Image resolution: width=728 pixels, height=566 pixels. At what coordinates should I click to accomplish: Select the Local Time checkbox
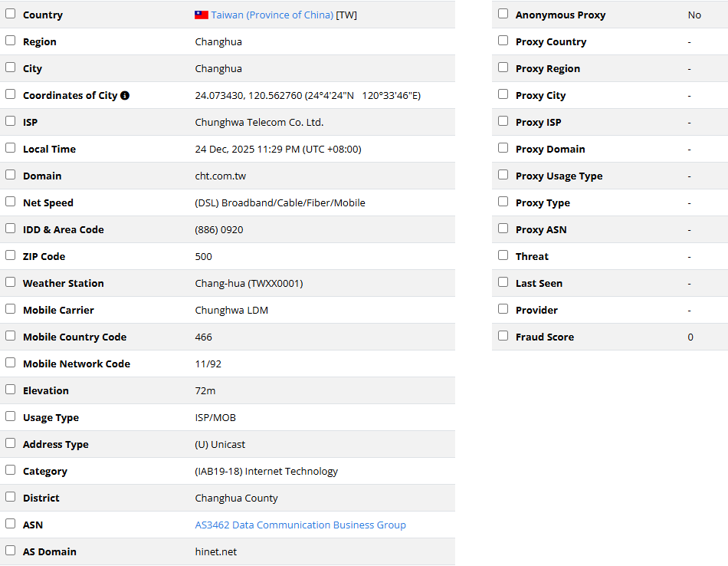point(10,148)
